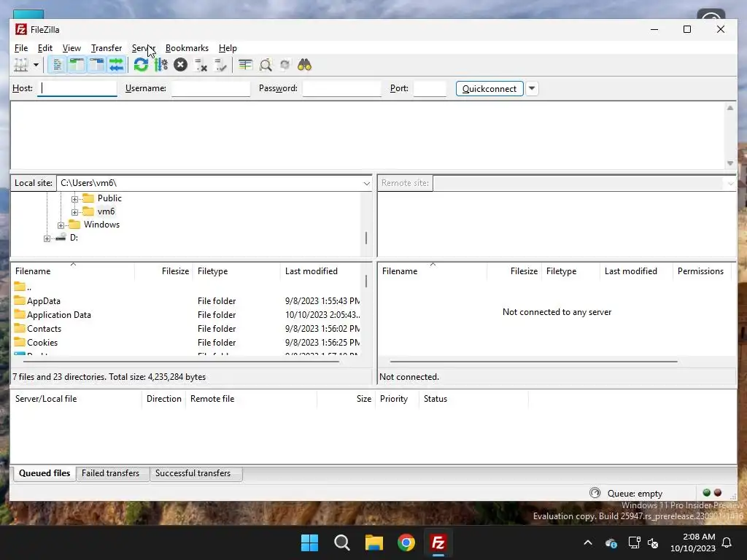Expand the Windows folder node

pyautogui.click(x=61, y=225)
